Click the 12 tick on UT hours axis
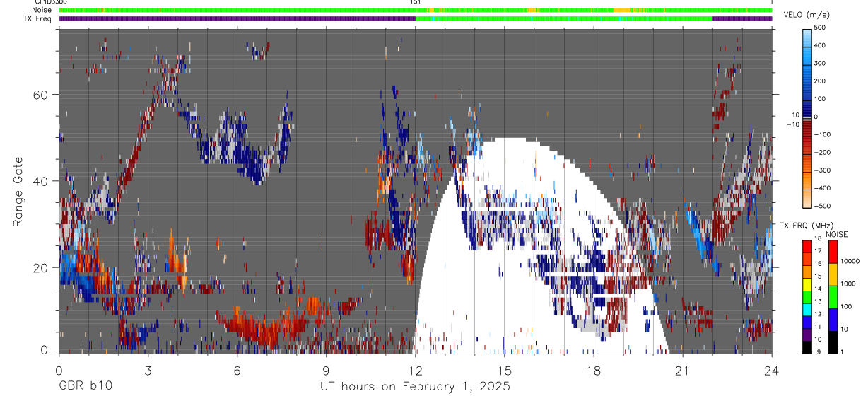 pyautogui.click(x=415, y=370)
